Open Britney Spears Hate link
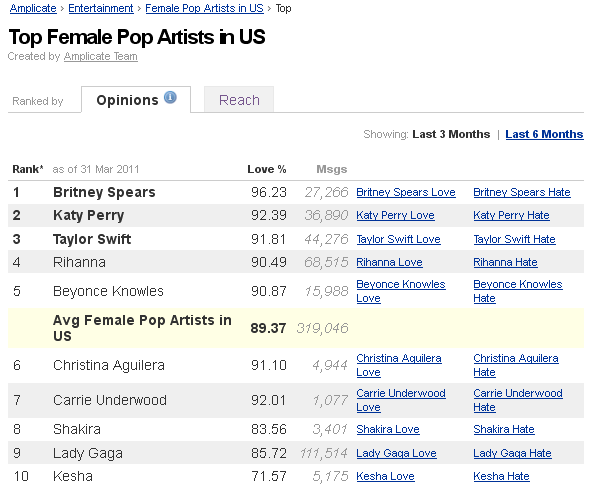 click(522, 192)
